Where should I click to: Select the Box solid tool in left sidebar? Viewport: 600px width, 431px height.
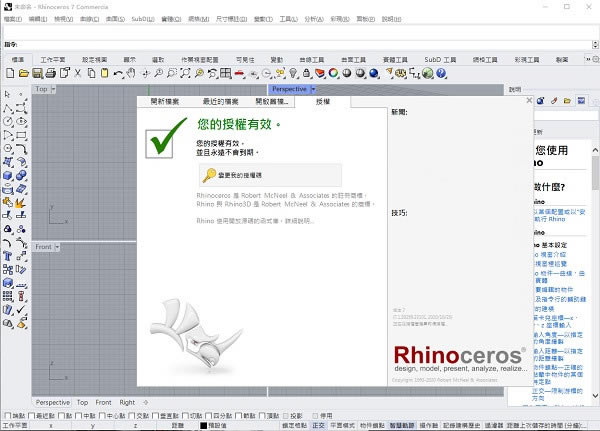coord(8,176)
